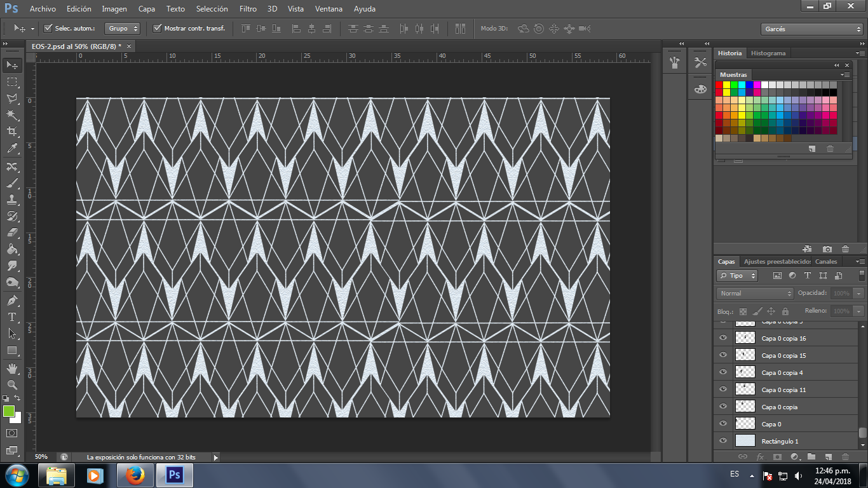Select the Move tool in the toolbox

pos(12,65)
